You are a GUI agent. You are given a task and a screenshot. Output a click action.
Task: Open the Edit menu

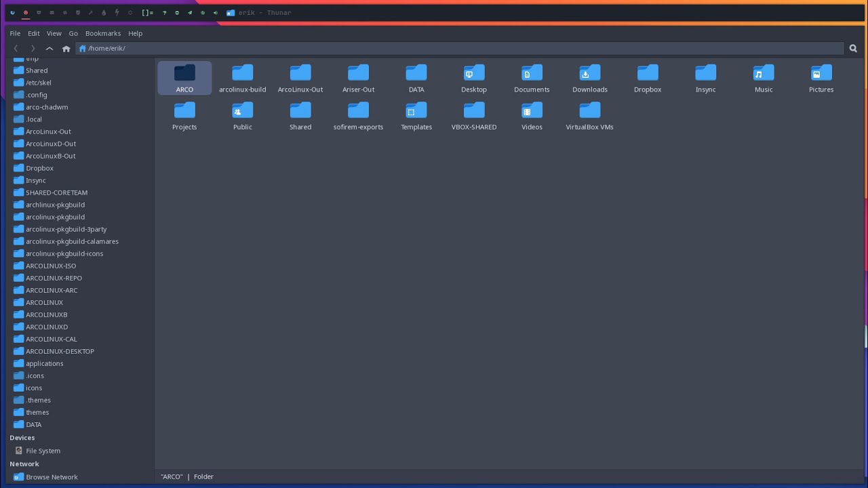33,33
